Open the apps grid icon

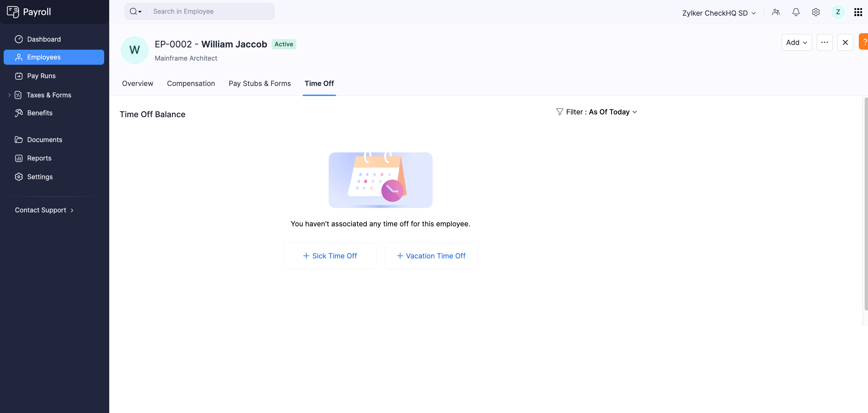pos(858,12)
